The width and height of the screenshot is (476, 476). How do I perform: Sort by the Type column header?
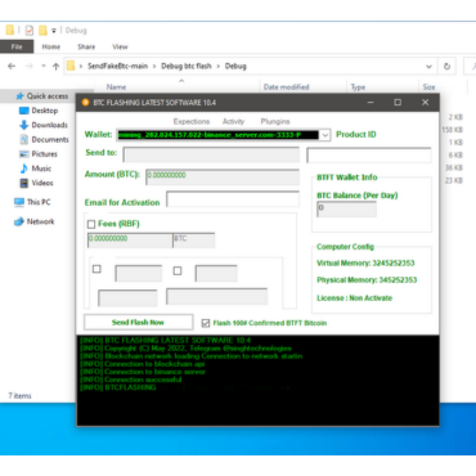pos(358,87)
